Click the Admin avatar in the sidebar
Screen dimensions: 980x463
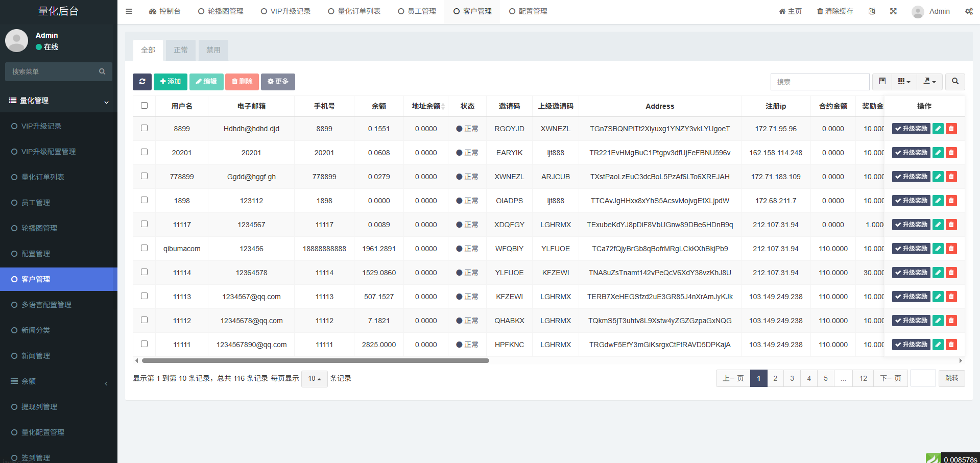(17, 40)
